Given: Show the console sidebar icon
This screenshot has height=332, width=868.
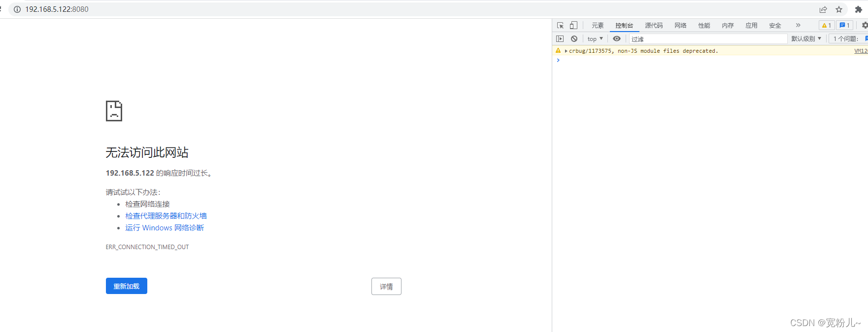Looking at the screenshot, I should coord(560,38).
